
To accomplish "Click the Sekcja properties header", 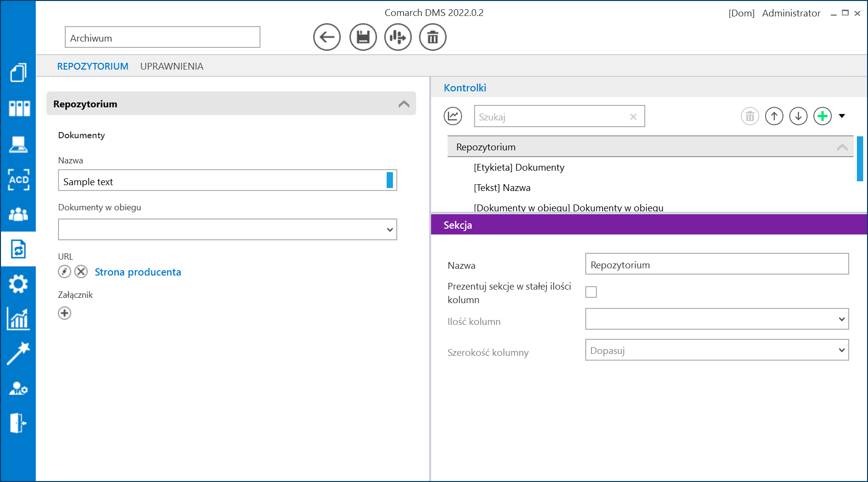I will [649, 225].
